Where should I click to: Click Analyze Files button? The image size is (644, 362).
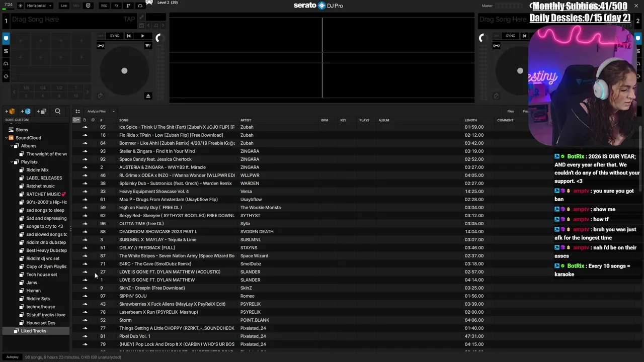coord(97,111)
